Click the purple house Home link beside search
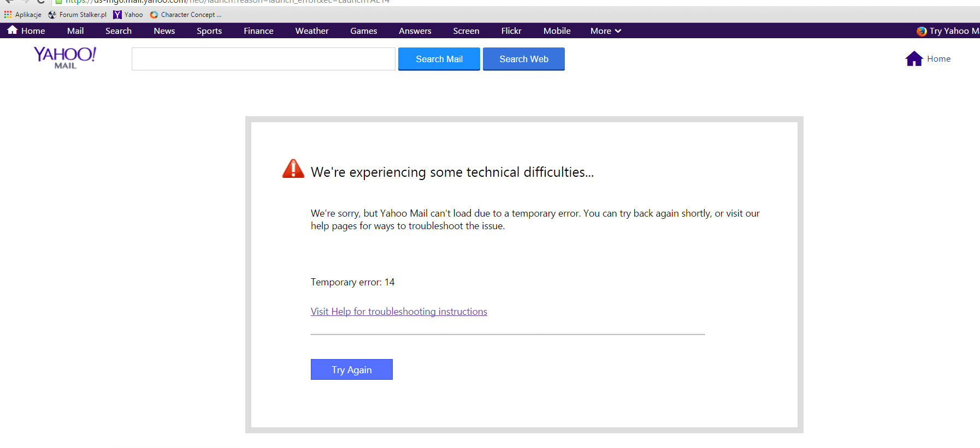This screenshot has height=448, width=980. click(928, 58)
